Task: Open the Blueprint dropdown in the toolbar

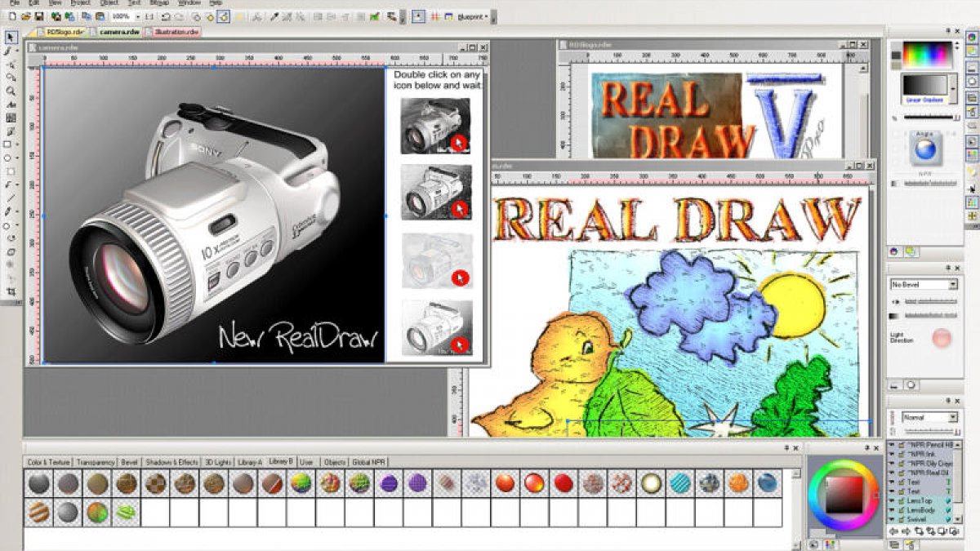Action: point(473,16)
